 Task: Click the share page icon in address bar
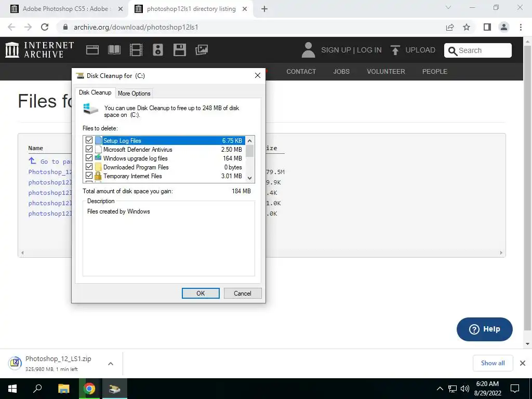(450, 27)
